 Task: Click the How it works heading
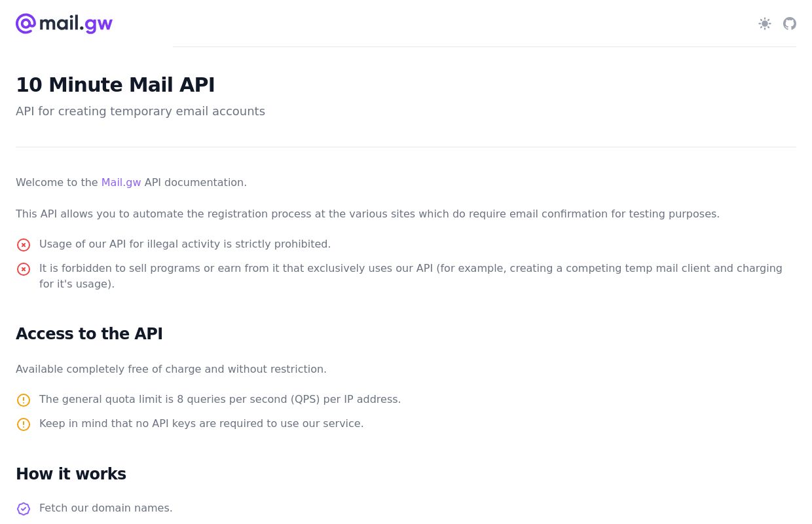click(71, 474)
